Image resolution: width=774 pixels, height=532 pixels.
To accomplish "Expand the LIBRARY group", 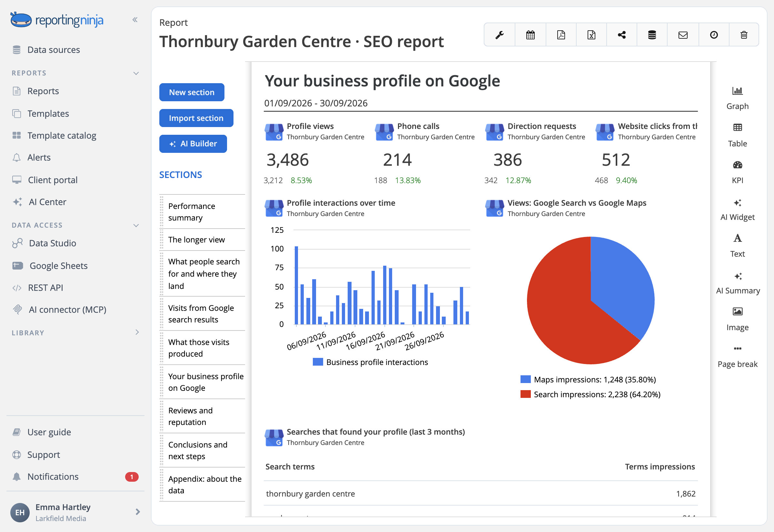I will (137, 332).
